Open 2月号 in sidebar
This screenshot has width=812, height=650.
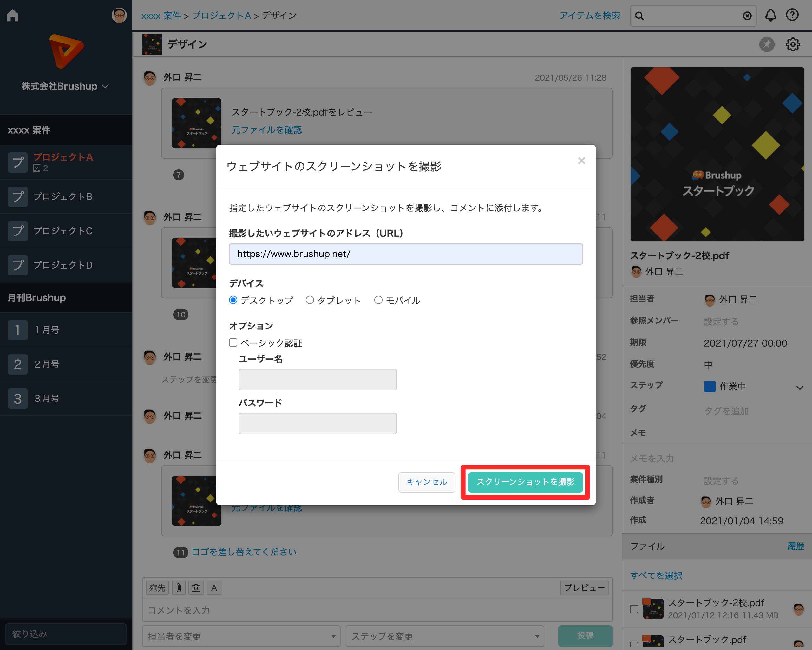tap(47, 364)
